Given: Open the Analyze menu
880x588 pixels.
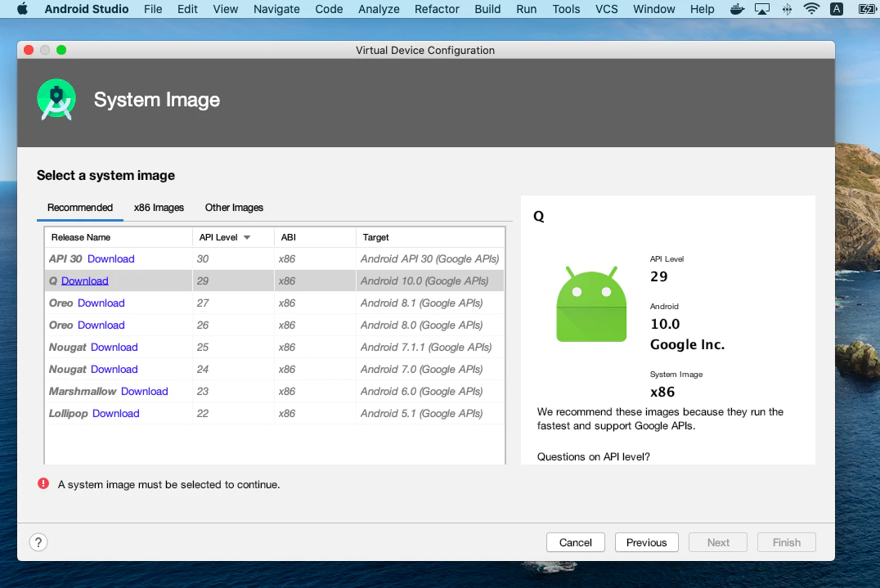Looking at the screenshot, I should coord(379,9).
